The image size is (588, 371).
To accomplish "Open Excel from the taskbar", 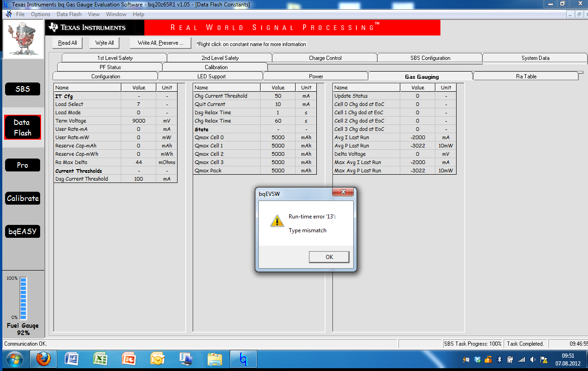I will pyautogui.click(x=100, y=359).
